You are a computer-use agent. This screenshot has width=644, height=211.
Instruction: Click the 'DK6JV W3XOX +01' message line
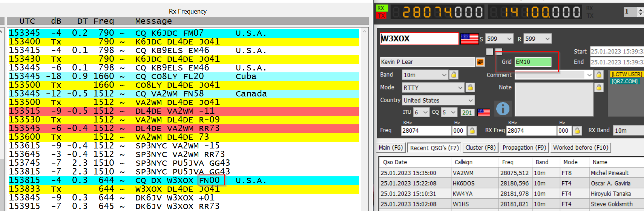pyautogui.click(x=184, y=198)
